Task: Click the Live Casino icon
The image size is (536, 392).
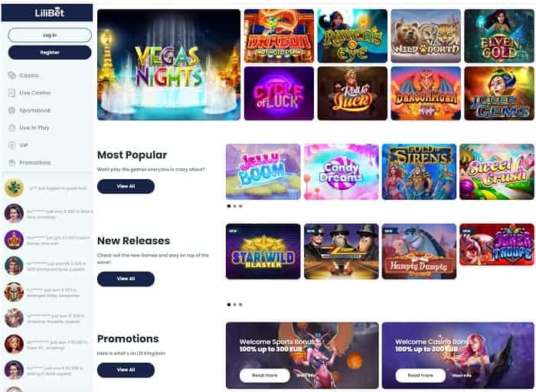Action: click(12, 93)
